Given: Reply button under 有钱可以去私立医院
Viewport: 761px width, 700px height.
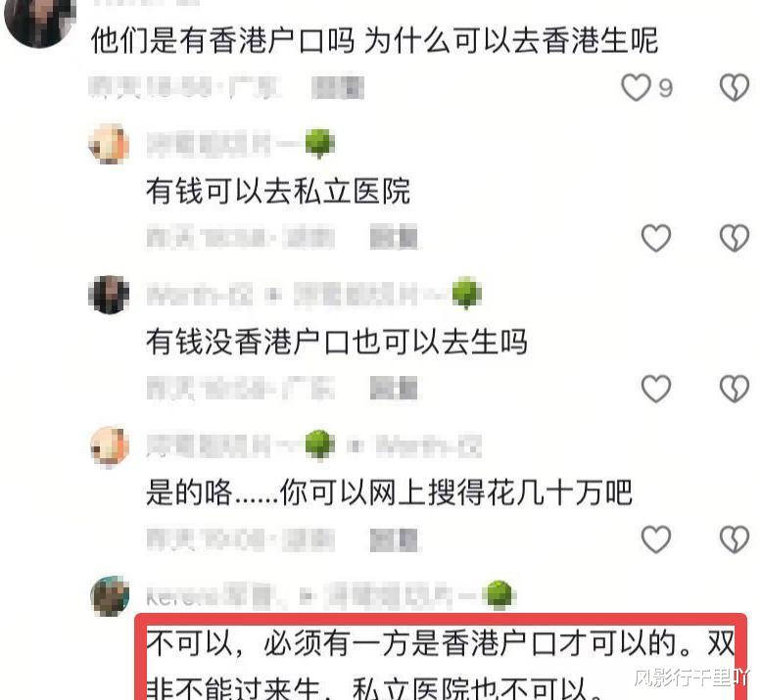Looking at the screenshot, I should [x=394, y=237].
